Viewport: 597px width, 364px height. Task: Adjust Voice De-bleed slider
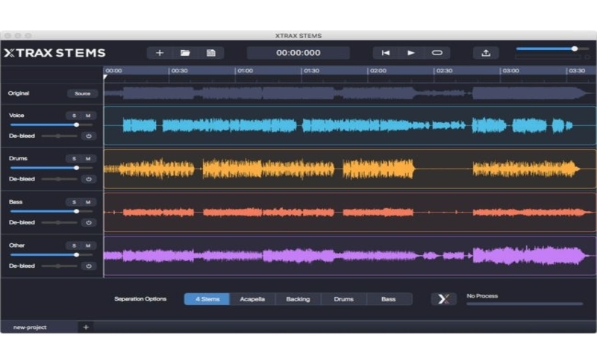[60, 136]
